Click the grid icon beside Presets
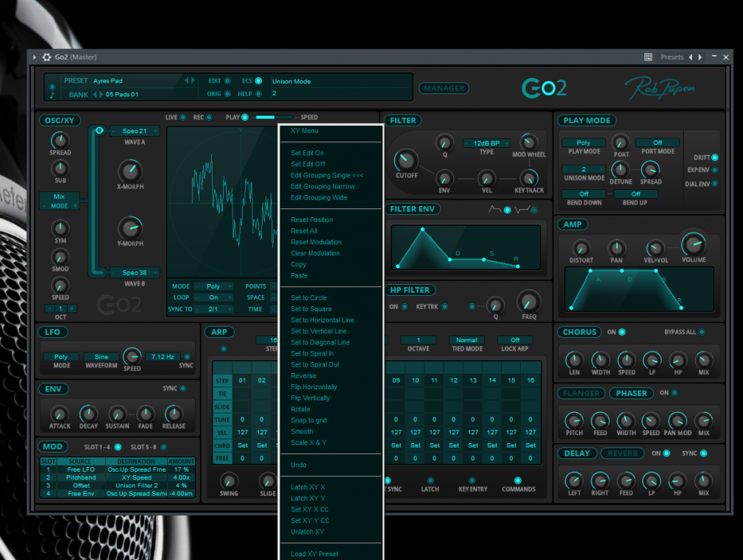This screenshot has width=743, height=560. 648,57
